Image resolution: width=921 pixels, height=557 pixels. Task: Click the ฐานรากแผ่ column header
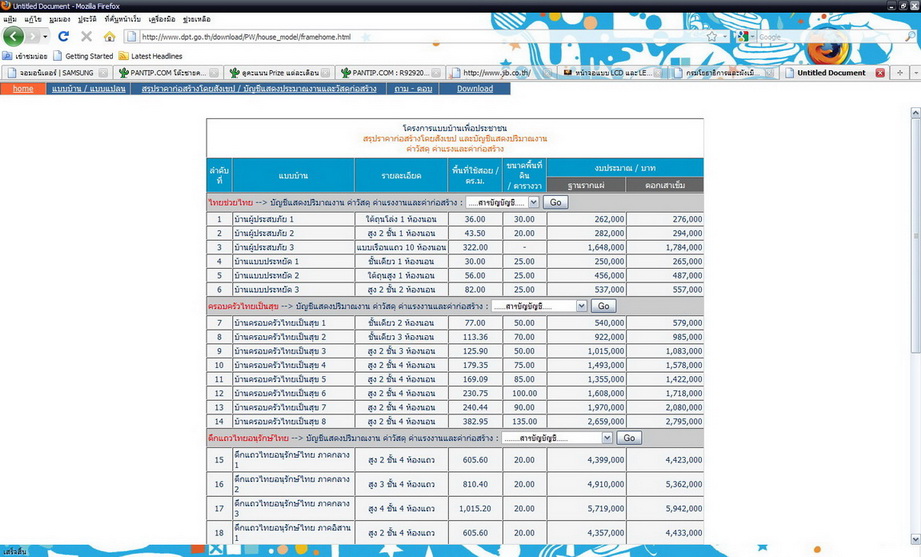click(x=586, y=185)
